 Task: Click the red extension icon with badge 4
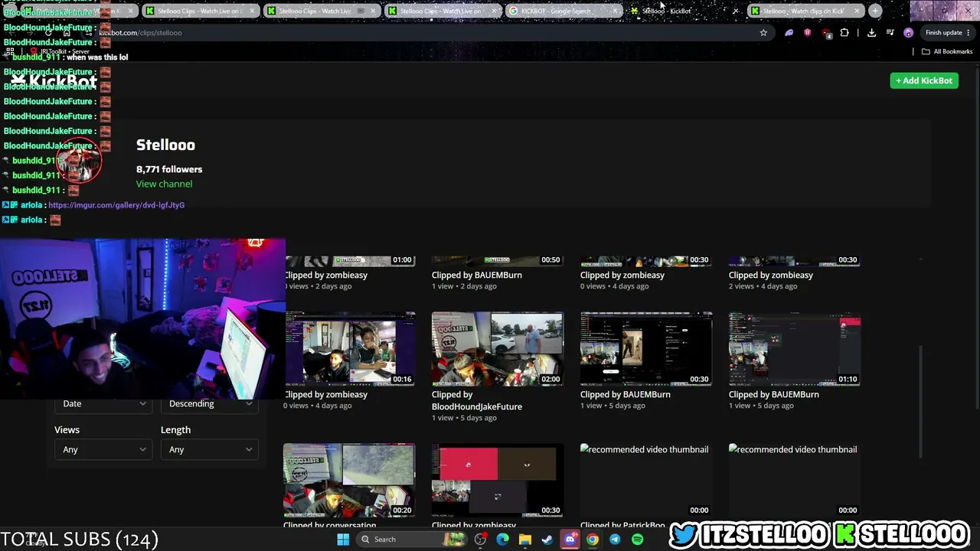point(826,33)
